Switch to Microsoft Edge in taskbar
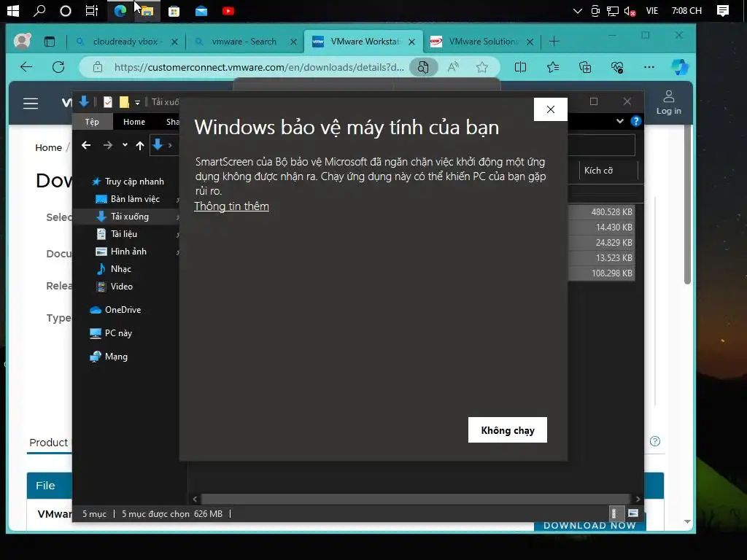The width and height of the screenshot is (747, 560). tap(120, 10)
